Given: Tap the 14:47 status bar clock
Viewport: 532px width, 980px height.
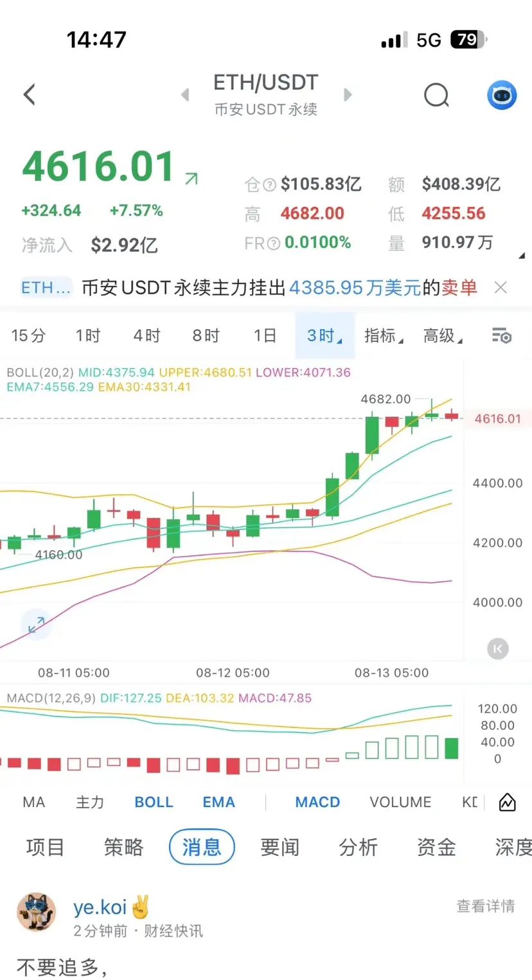Looking at the screenshot, I should [x=96, y=40].
